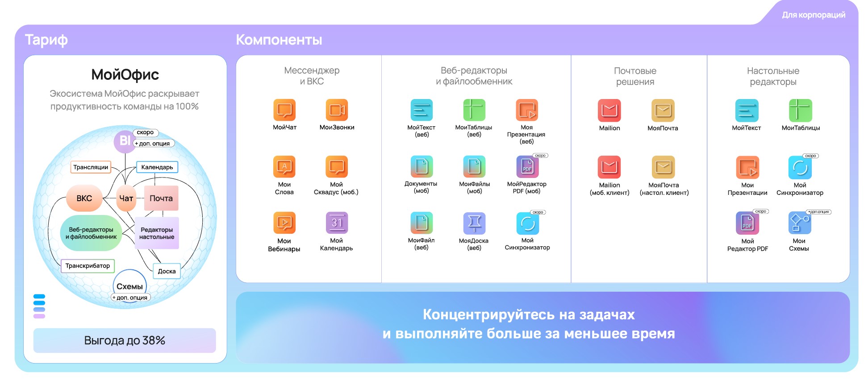This screenshot has height=380, width=868.
Task: Open МойТекст icon under Настольные редакторы
Action: pyautogui.click(x=747, y=110)
